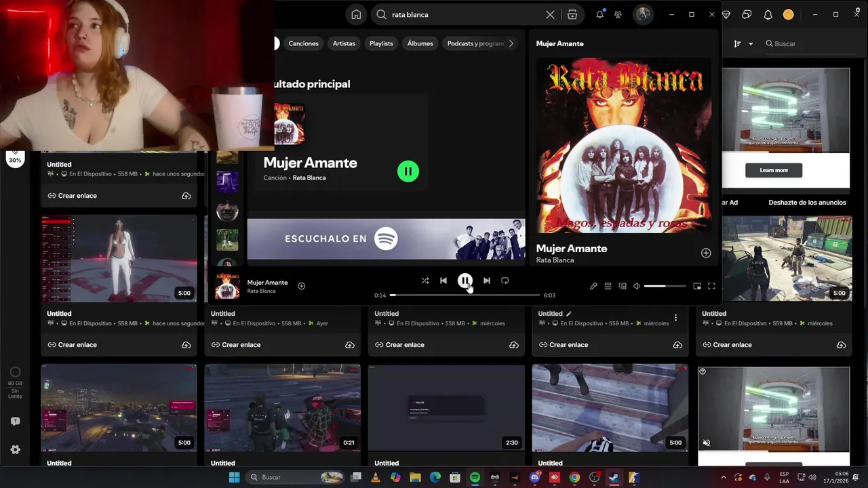
Task: Pause Mujer Amante green button in results
Action: point(408,171)
